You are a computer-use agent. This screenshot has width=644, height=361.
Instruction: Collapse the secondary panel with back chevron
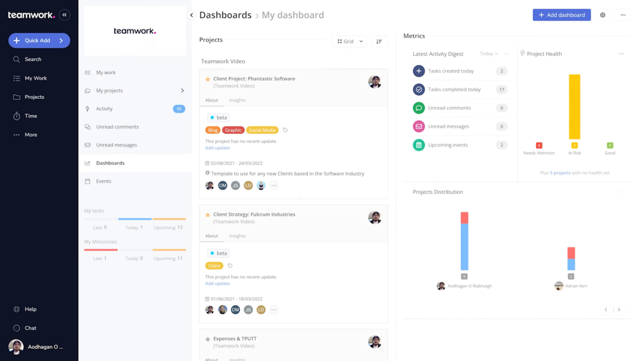click(191, 15)
